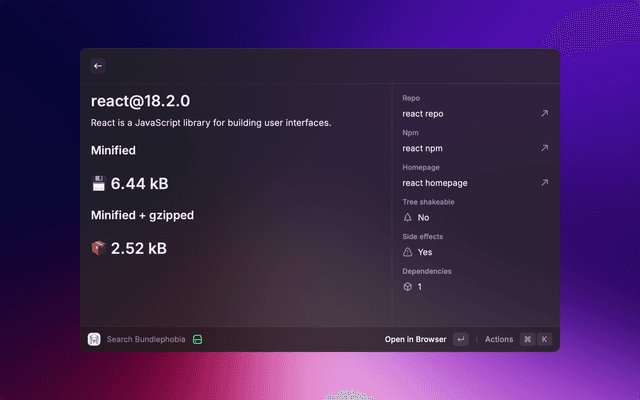
Task: Click the Enter key shortcut badge
Action: click(460, 339)
